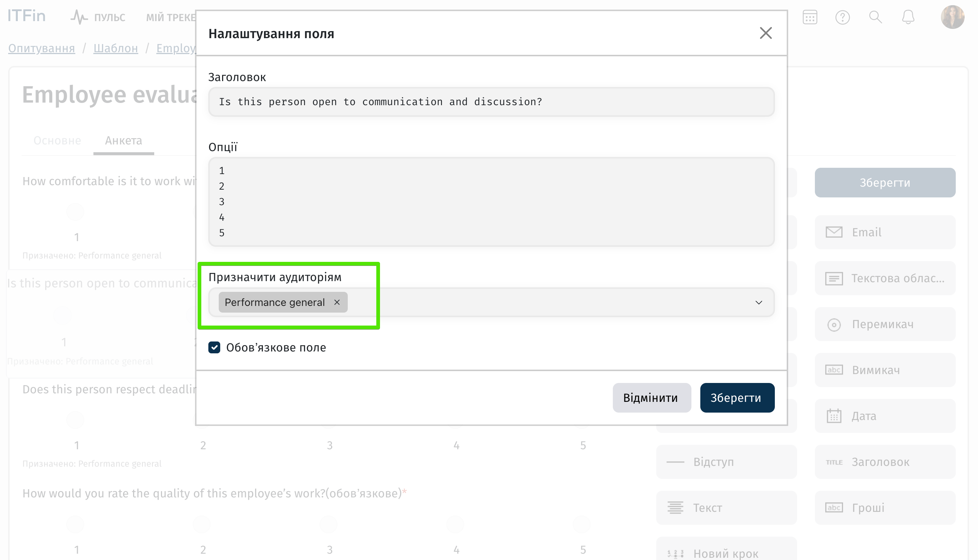The width and height of the screenshot is (978, 560).
Task: Select the Email field type
Action: (x=885, y=232)
